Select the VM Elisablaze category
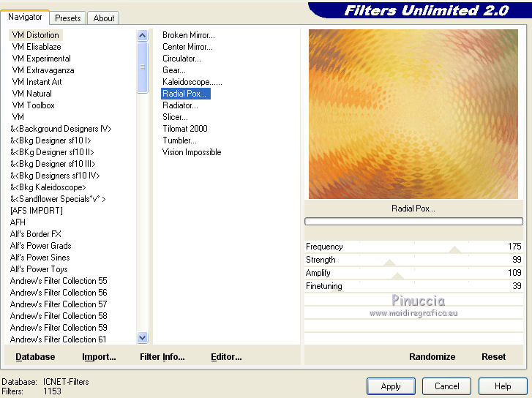532x398 pixels. pyautogui.click(x=37, y=47)
